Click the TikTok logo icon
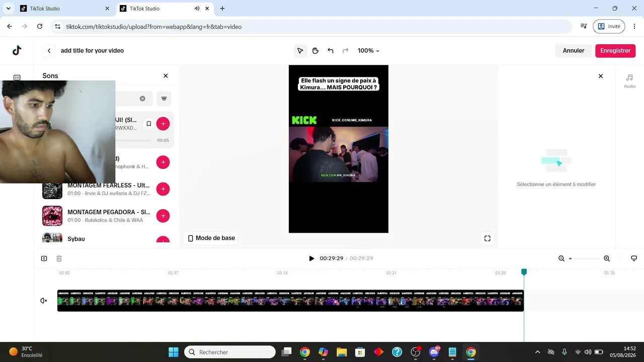The width and height of the screenshot is (644, 362). tap(17, 50)
